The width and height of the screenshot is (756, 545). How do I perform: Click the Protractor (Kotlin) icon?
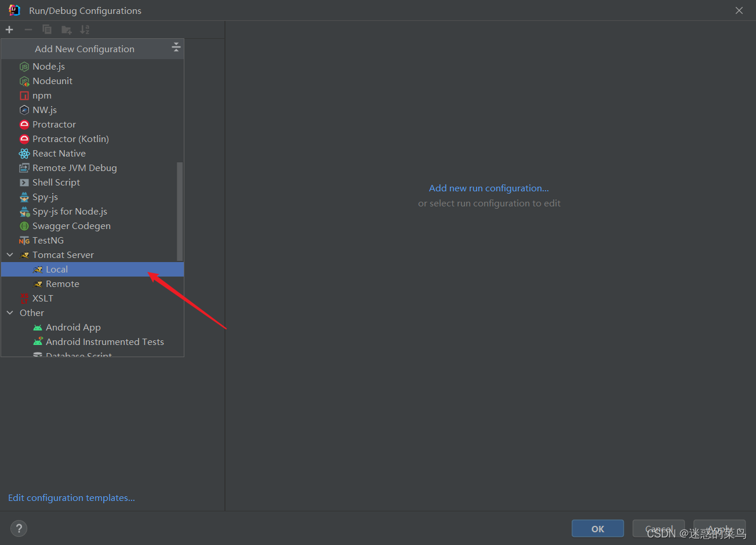point(24,139)
